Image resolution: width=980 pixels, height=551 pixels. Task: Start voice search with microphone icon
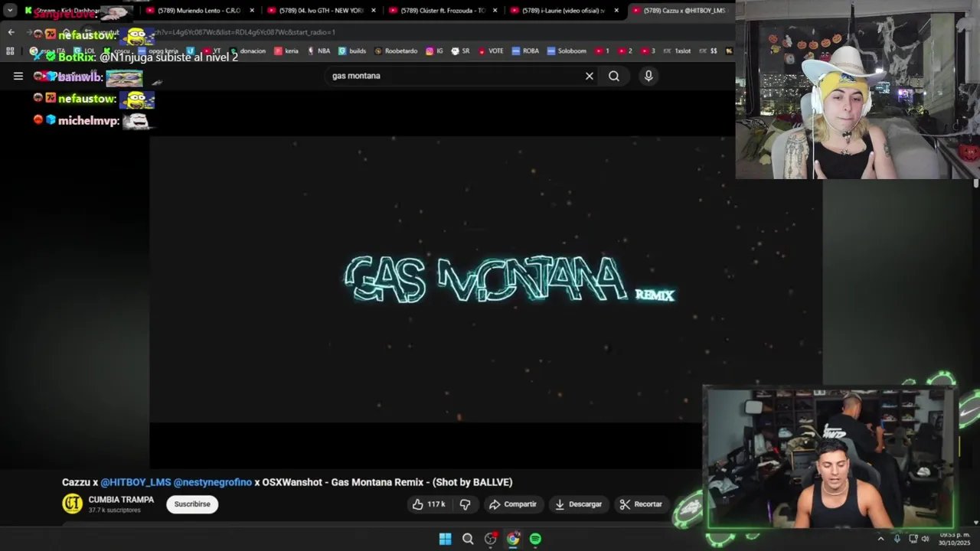pyautogui.click(x=648, y=76)
